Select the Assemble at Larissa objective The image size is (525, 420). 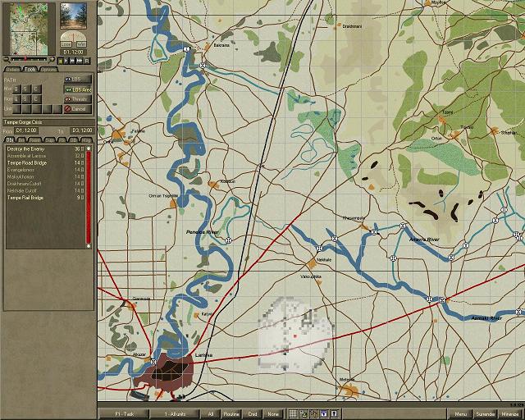pyautogui.click(x=46, y=156)
